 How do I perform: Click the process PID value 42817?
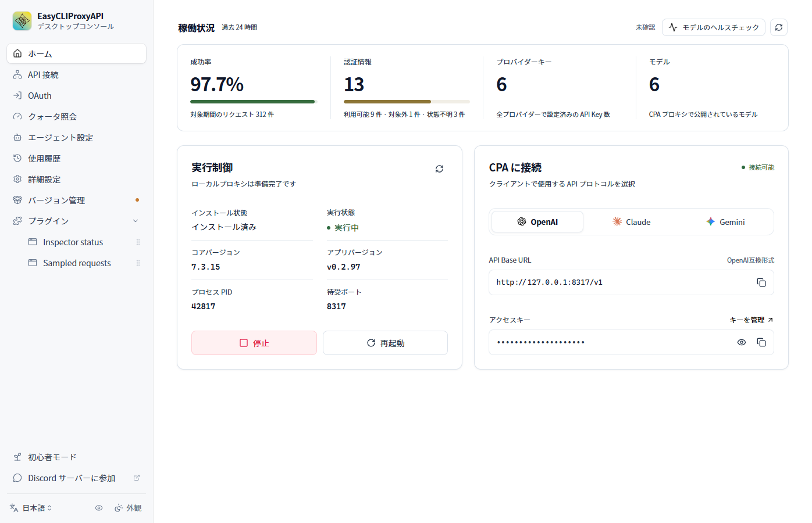[204, 306]
